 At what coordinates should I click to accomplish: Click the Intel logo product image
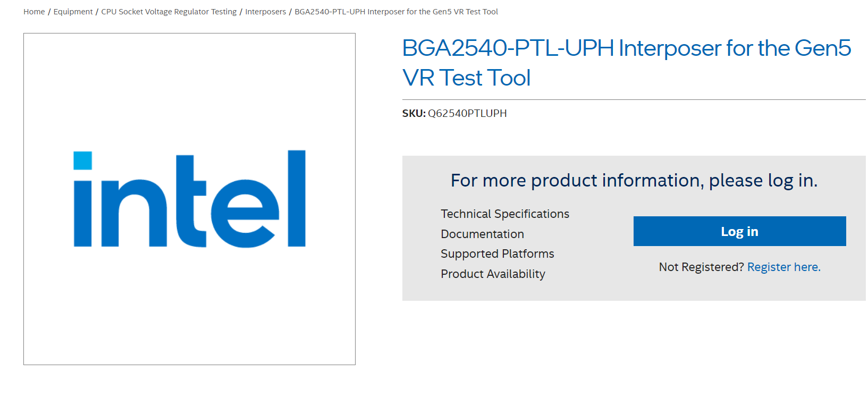coord(189,199)
